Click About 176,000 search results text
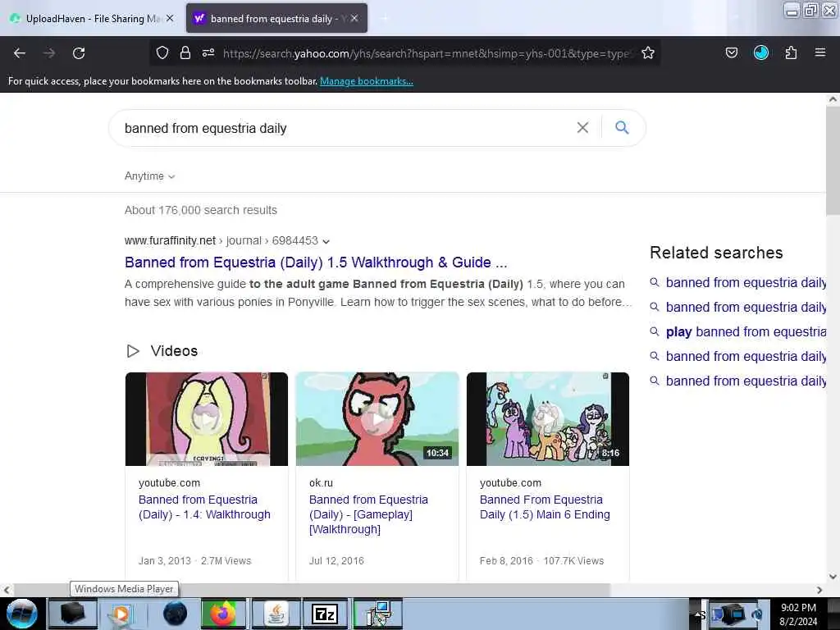This screenshot has height=630, width=840. (201, 210)
